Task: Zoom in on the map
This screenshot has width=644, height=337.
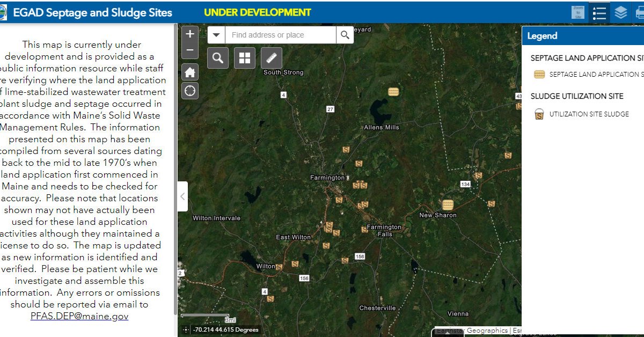Action: tap(190, 34)
